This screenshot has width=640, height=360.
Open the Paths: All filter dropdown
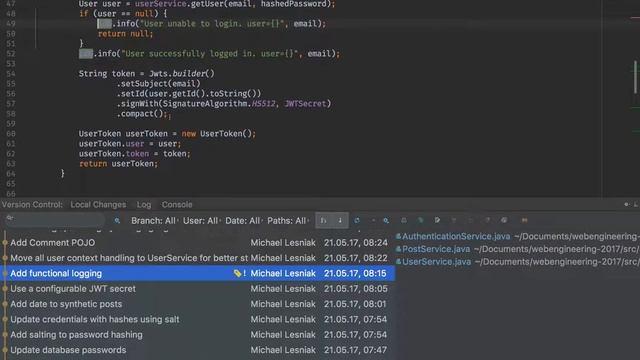pyautogui.click(x=288, y=221)
